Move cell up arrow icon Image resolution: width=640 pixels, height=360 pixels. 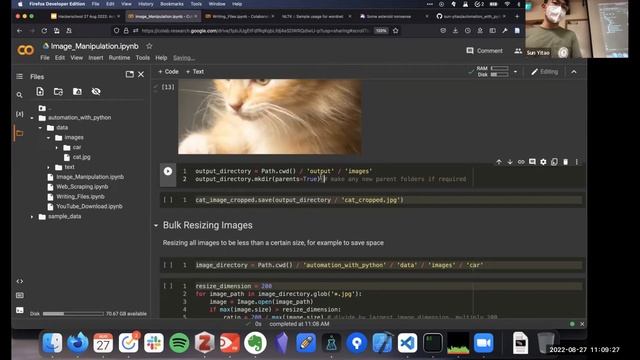499,162
